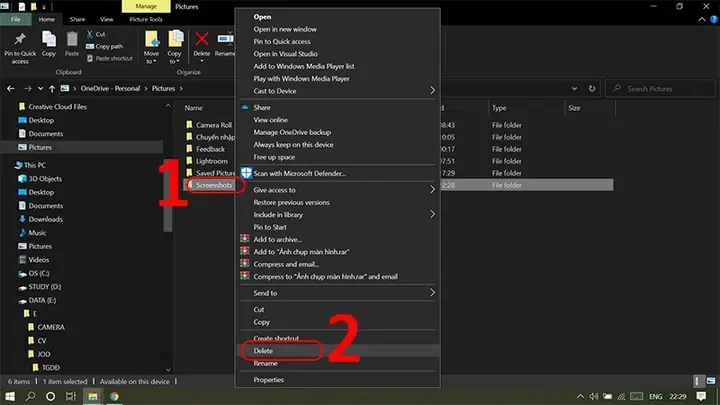This screenshot has width=720, height=405.
Task: Open Chrome from the taskbar
Action: [x=114, y=396]
